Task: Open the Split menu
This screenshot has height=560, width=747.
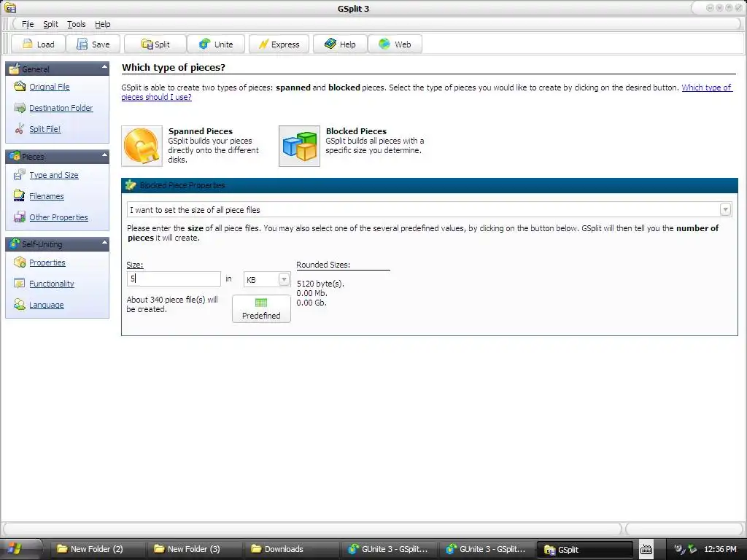Action: 50,24
